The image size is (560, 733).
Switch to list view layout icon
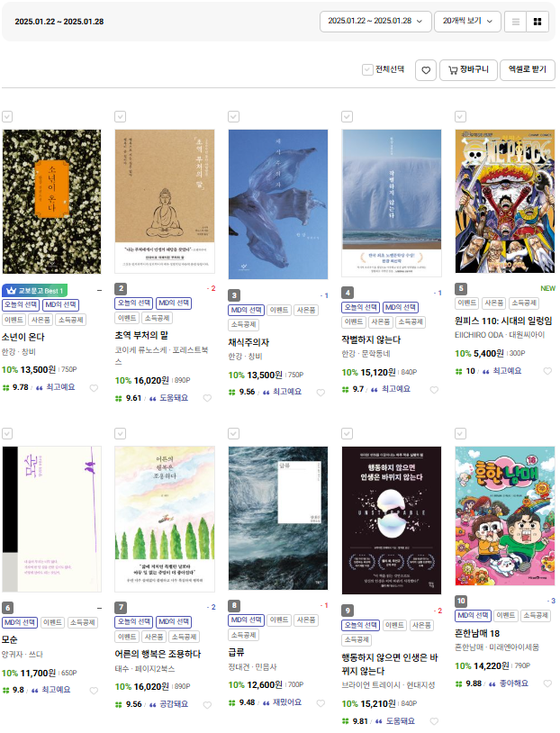coord(516,22)
